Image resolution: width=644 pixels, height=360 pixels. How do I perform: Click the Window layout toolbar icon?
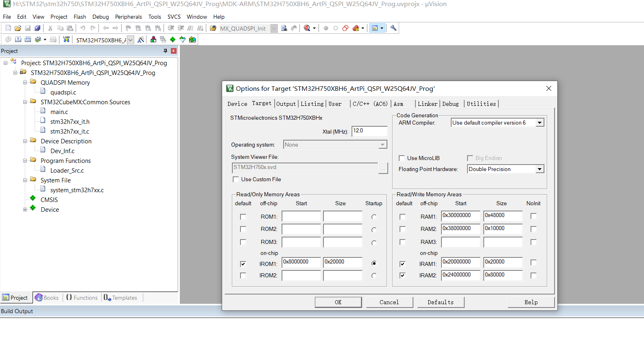click(375, 28)
